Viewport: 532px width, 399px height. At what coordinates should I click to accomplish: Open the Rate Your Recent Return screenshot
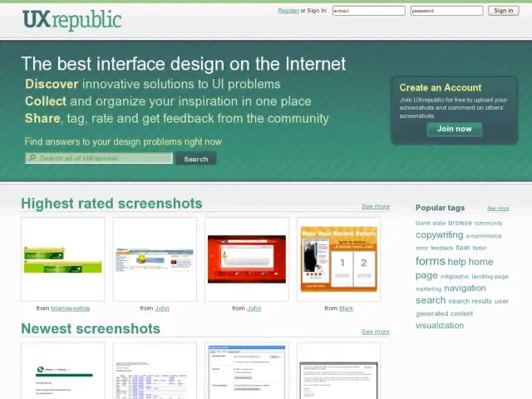pyautogui.click(x=338, y=259)
